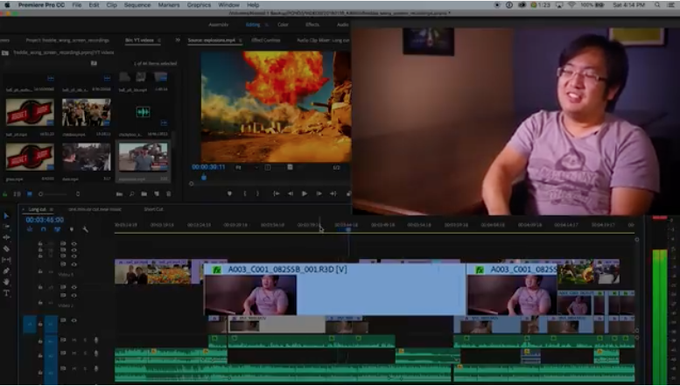The image size is (680, 386).
Task: Toggle nest sequences insert mode button
Action: pyautogui.click(x=29, y=229)
